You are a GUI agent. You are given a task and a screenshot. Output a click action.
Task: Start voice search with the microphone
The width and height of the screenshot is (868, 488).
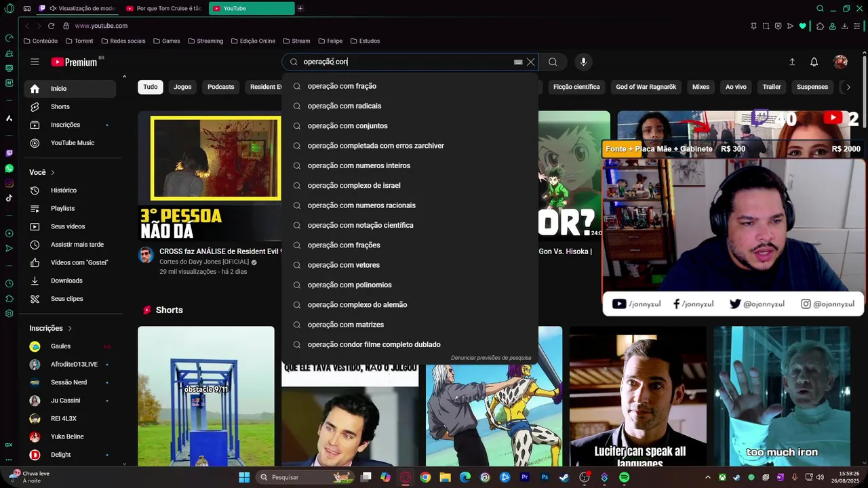coord(583,62)
